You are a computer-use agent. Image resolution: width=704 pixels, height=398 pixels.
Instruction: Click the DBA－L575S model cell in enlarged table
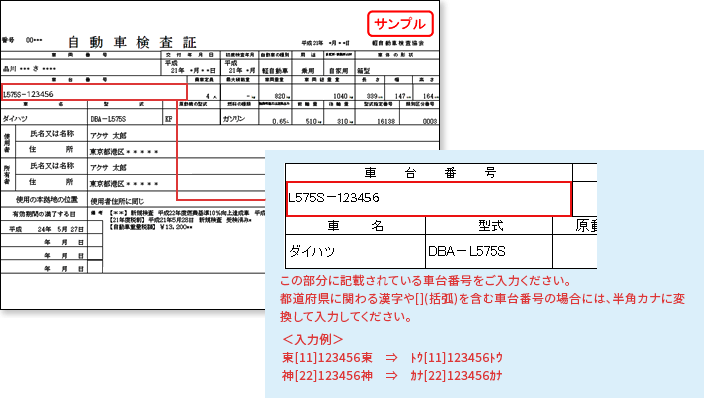tap(489, 251)
